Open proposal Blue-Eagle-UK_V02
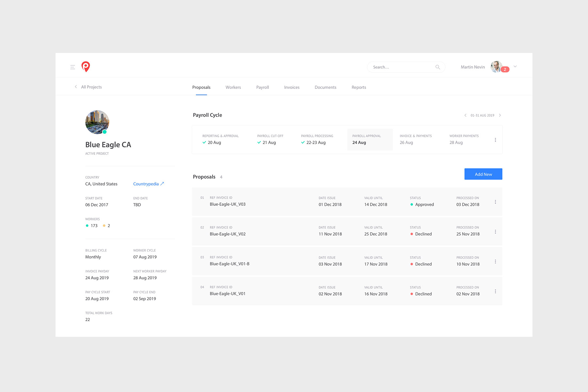The image size is (588, 392). 228,234
